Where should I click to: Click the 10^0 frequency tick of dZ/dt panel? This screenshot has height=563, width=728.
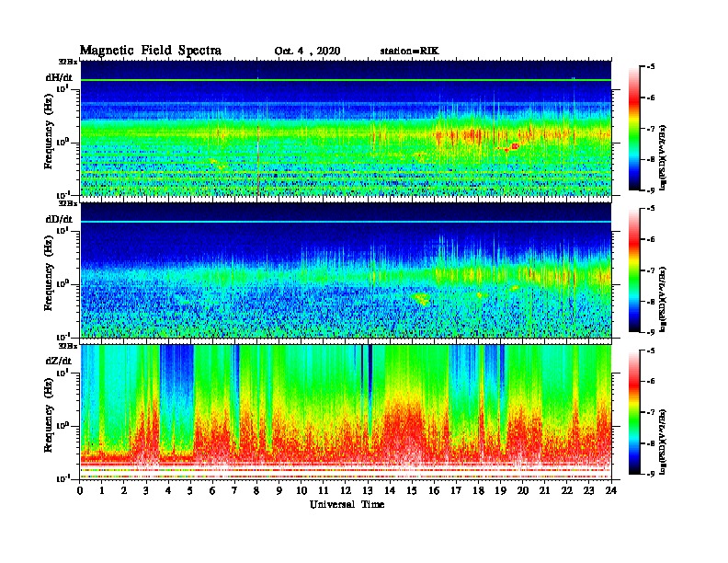pyautogui.click(x=63, y=426)
